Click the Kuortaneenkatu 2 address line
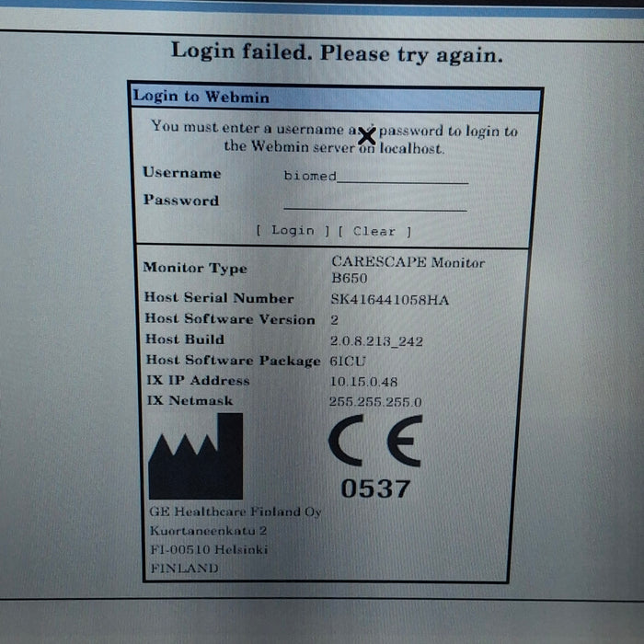Image resolution: width=644 pixels, height=644 pixels. click(x=208, y=531)
